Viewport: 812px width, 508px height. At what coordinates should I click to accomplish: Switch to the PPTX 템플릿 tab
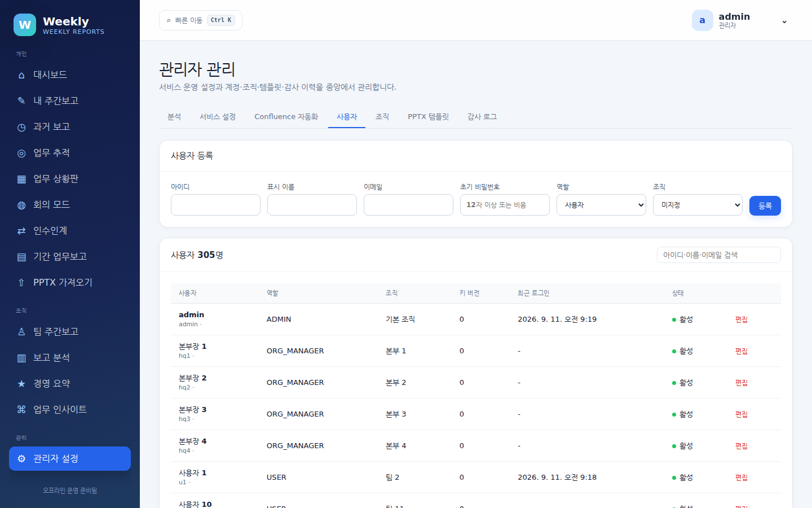point(428,117)
